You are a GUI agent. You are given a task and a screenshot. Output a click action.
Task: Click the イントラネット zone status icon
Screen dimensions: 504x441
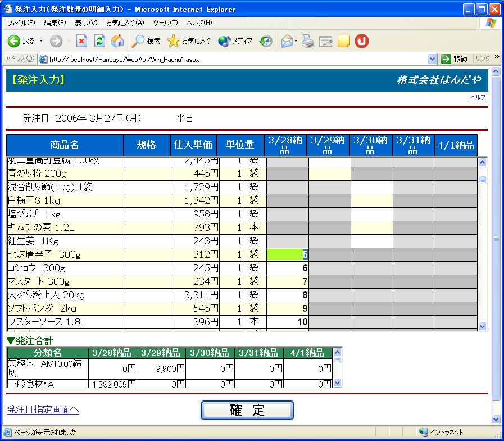click(424, 432)
